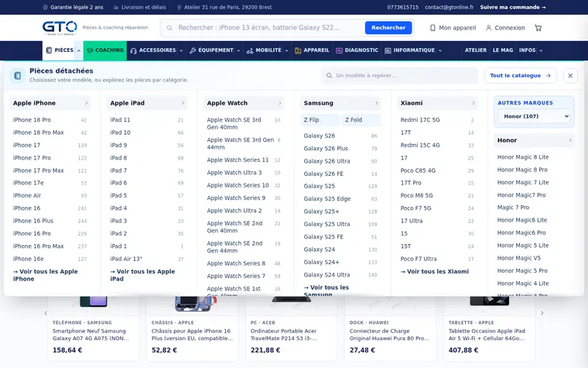588x368 pixels.
Task: Expand the Mobilité dropdown chevron
Action: tap(286, 50)
